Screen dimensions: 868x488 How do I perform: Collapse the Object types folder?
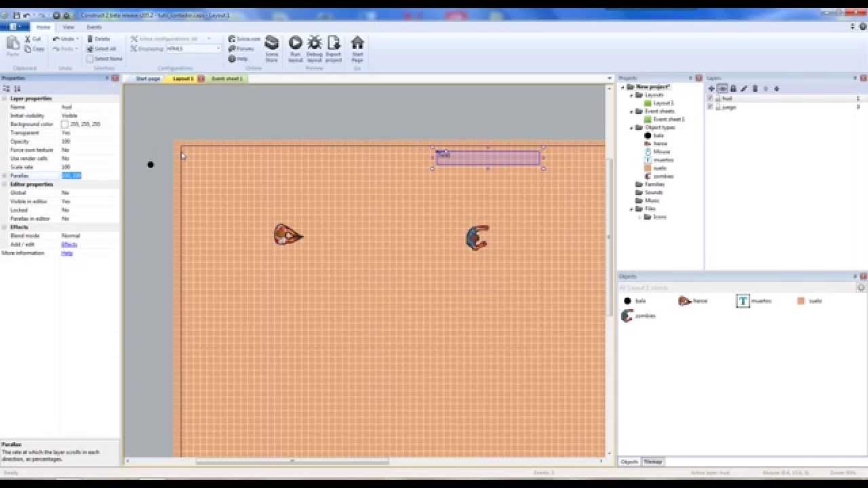tap(631, 127)
